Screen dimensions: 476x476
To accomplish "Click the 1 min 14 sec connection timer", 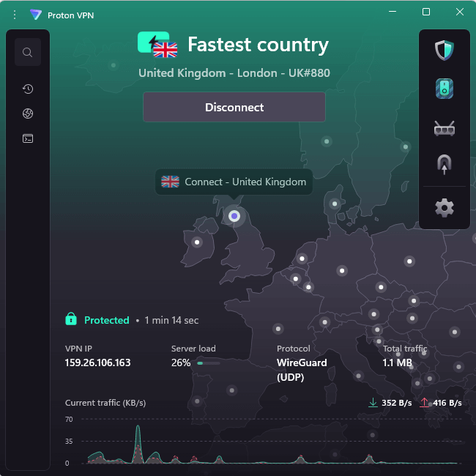I will coord(171,320).
